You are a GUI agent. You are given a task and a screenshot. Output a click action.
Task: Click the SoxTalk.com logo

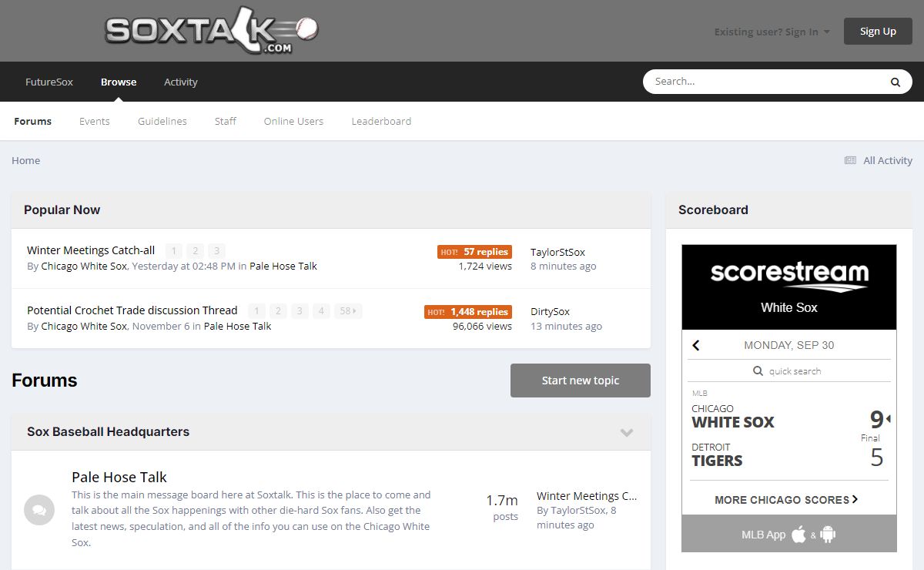pos(212,31)
